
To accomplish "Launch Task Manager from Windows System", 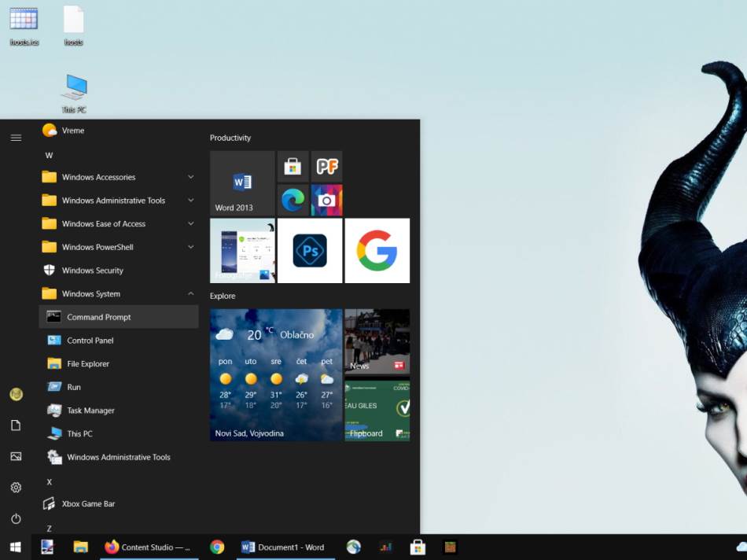I will point(90,411).
